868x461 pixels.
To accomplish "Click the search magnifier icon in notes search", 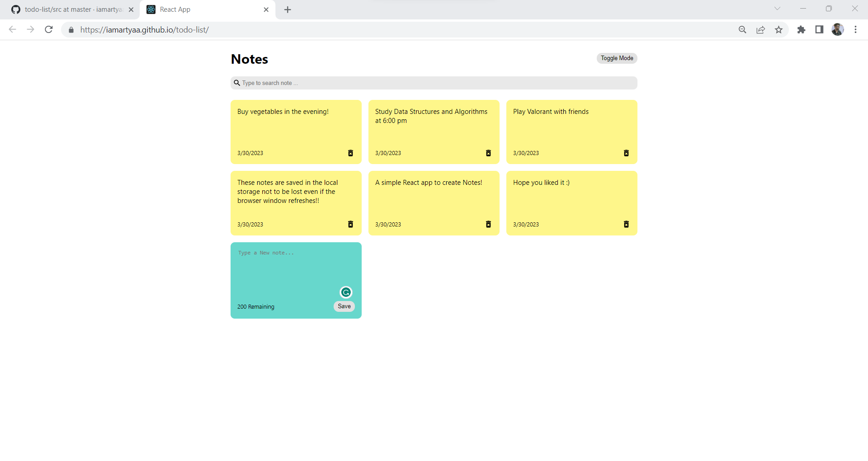I will point(237,83).
